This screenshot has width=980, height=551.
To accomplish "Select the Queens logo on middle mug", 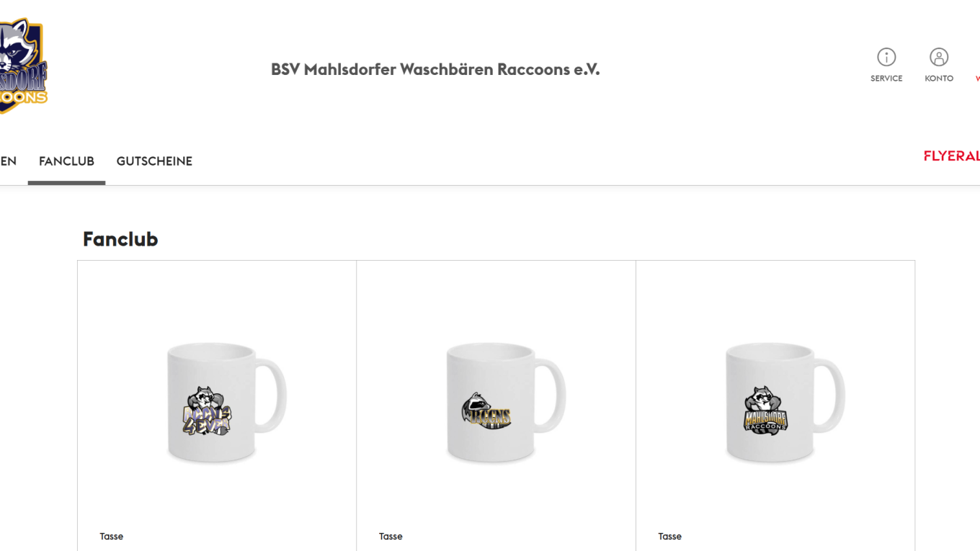I will (487, 412).
